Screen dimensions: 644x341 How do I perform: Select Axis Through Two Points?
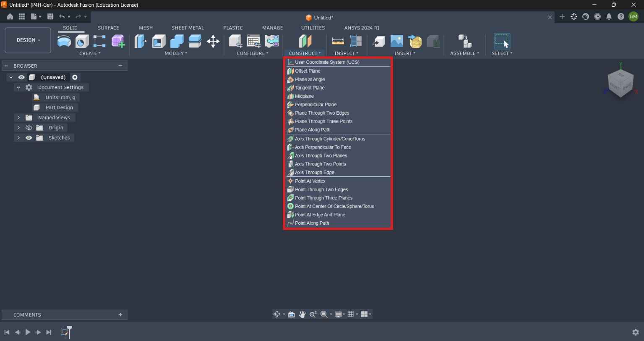(338, 164)
